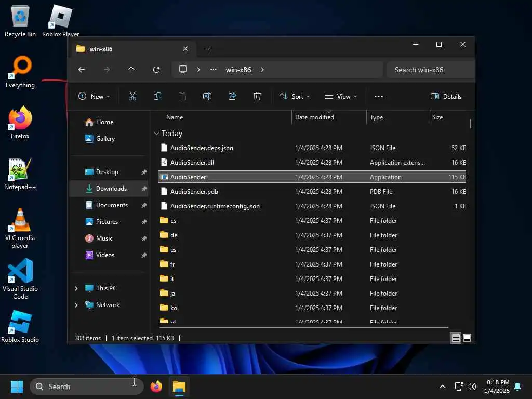Click the Cut scissors icon
Image resolution: width=532 pixels, height=399 pixels.
[x=132, y=96]
